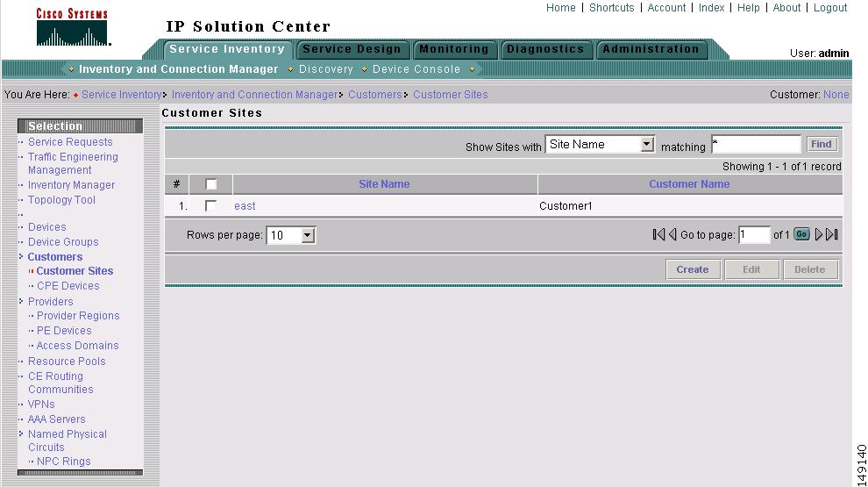The height and width of the screenshot is (487, 868).
Task: Open Traffic Engineering Management in sidebar
Action: [x=73, y=163]
